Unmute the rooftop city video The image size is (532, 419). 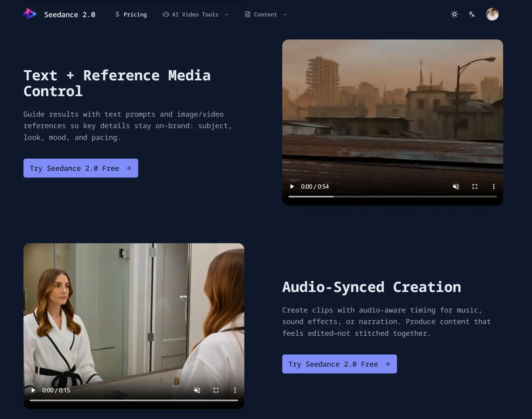click(x=456, y=186)
